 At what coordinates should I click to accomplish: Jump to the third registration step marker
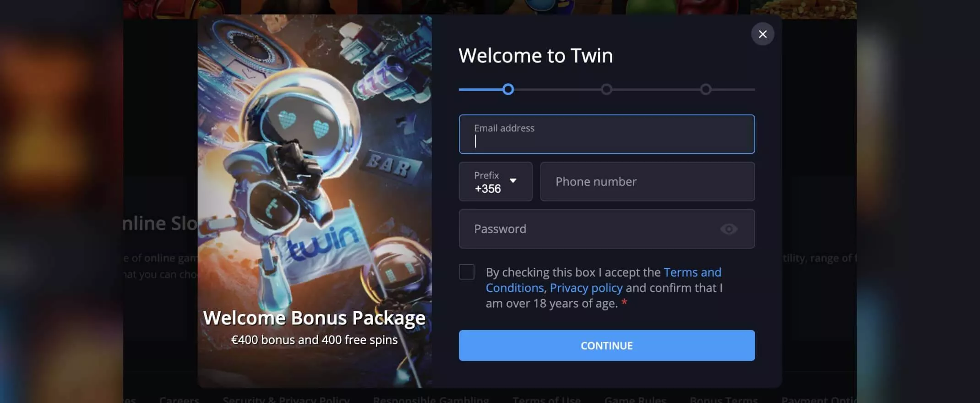[x=706, y=89]
